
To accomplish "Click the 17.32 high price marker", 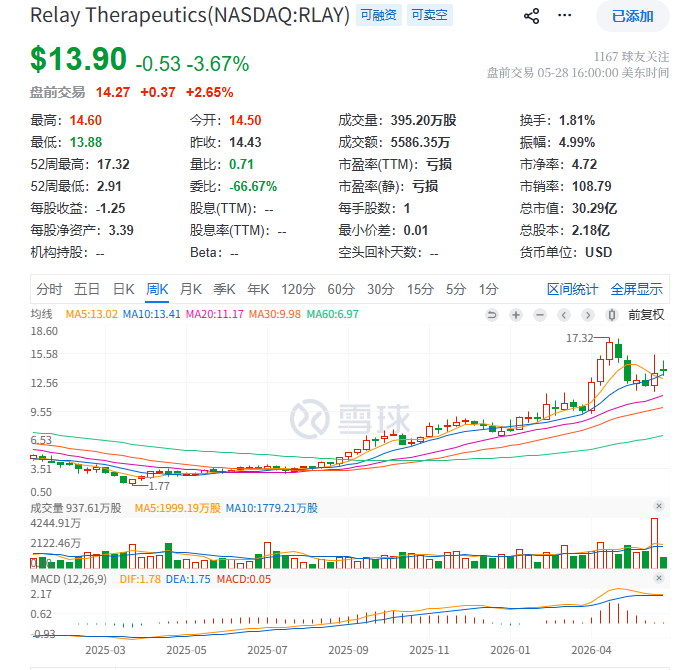I will (580, 338).
